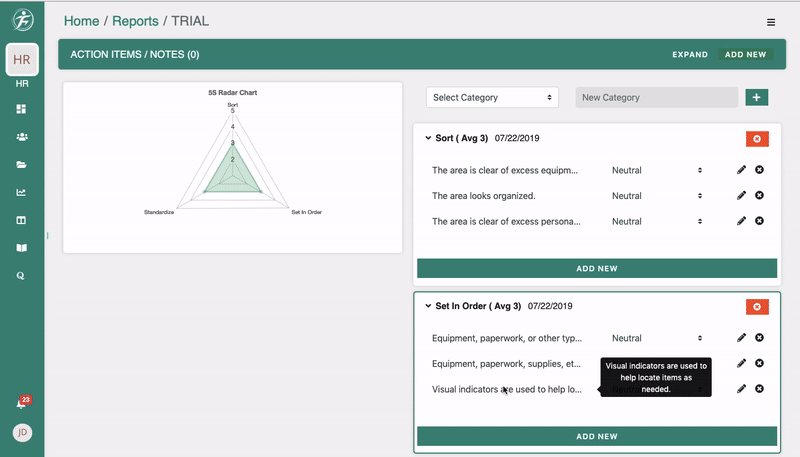Click green plus button to add category
The height and width of the screenshot is (457, 800).
click(756, 97)
